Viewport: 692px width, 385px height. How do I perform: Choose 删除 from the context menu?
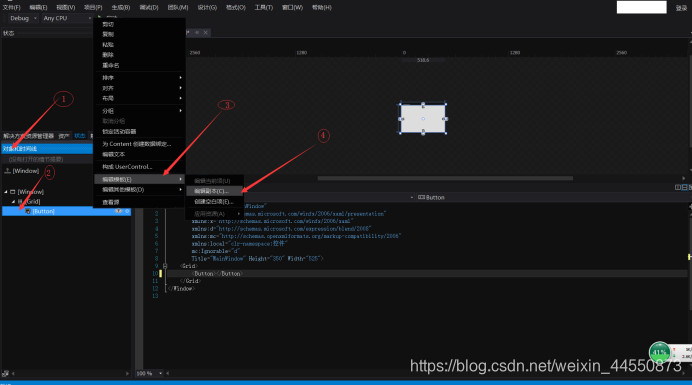pos(139,55)
